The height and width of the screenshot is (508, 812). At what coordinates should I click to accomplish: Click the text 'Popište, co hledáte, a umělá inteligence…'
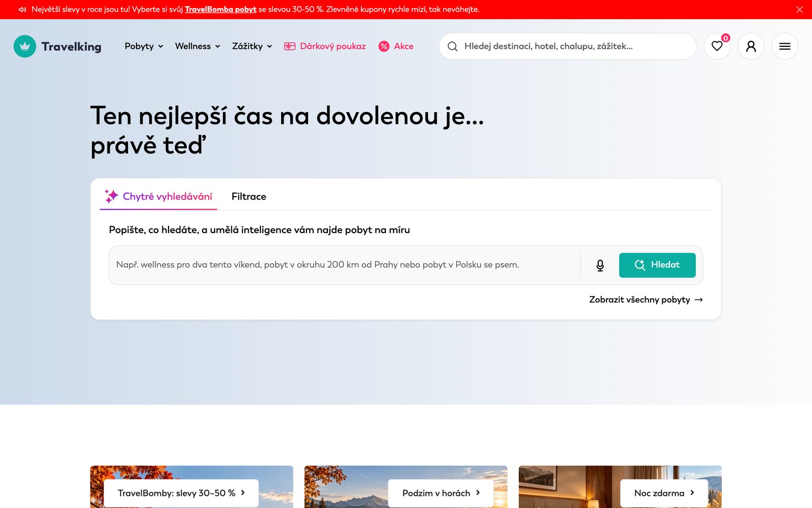(259, 230)
